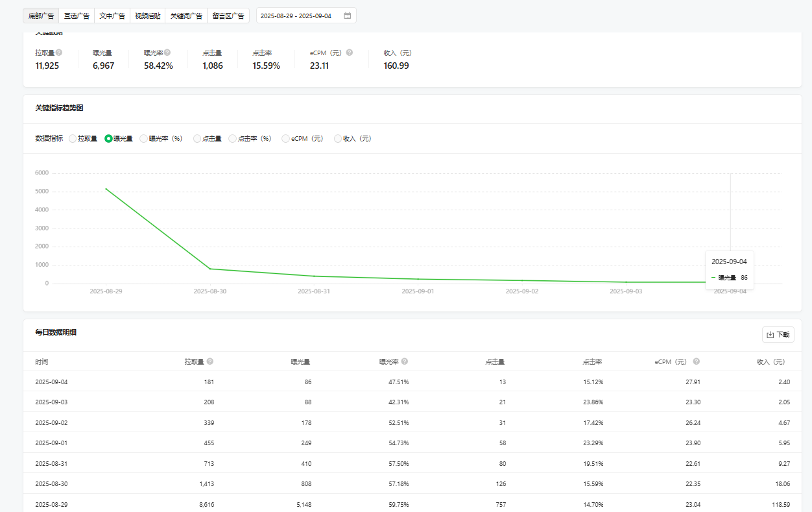Select the 拉取量 metric radio button
The image size is (812, 512).
tap(73, 138)
